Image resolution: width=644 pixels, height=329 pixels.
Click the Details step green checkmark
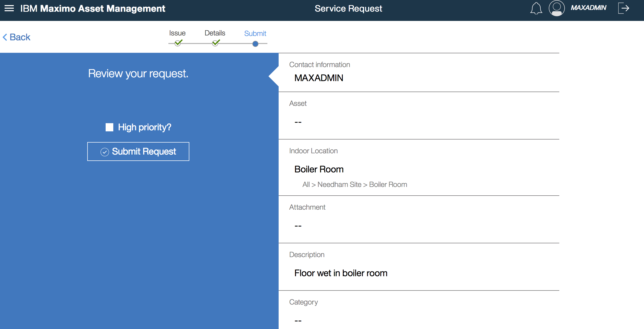216,43
